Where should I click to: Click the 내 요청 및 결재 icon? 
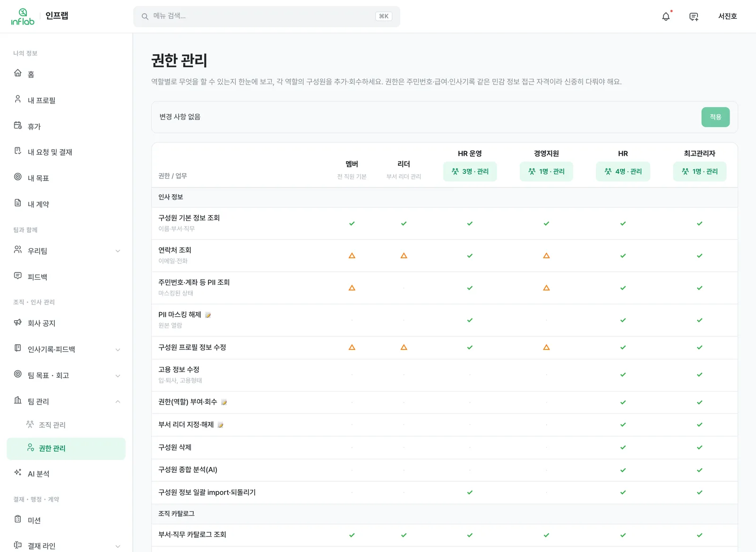18,151
